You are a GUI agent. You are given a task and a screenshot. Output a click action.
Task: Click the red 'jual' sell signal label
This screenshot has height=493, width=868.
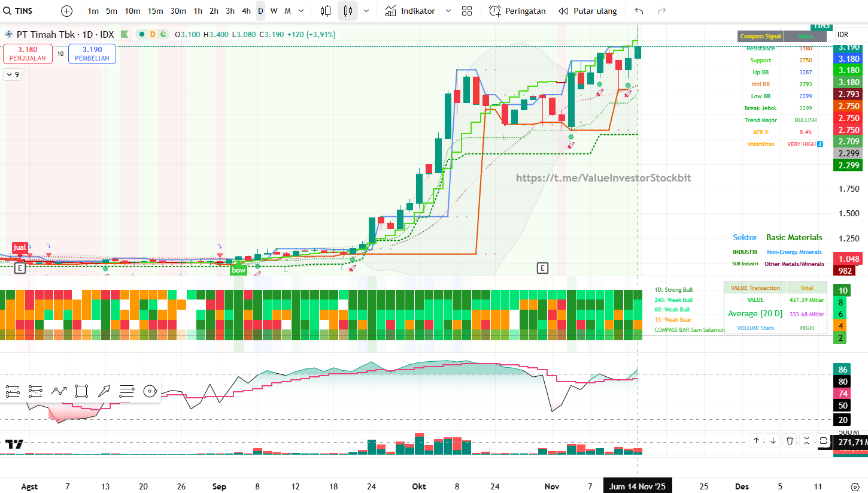click(20, 247)
